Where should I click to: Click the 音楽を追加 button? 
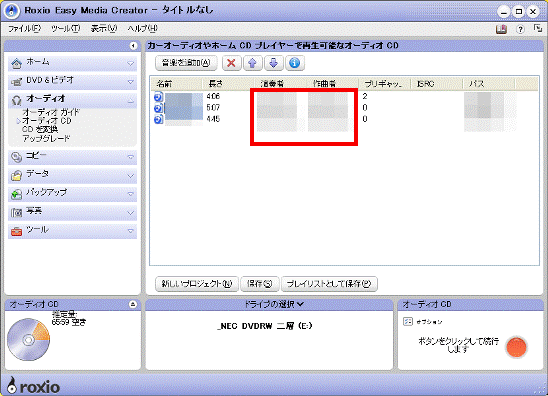[x=186, y=63]
